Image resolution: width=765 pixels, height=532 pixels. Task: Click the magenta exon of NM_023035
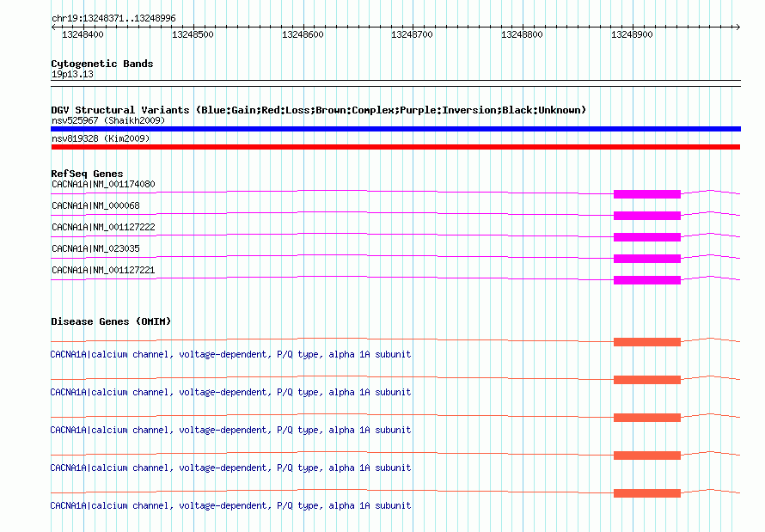647,259
